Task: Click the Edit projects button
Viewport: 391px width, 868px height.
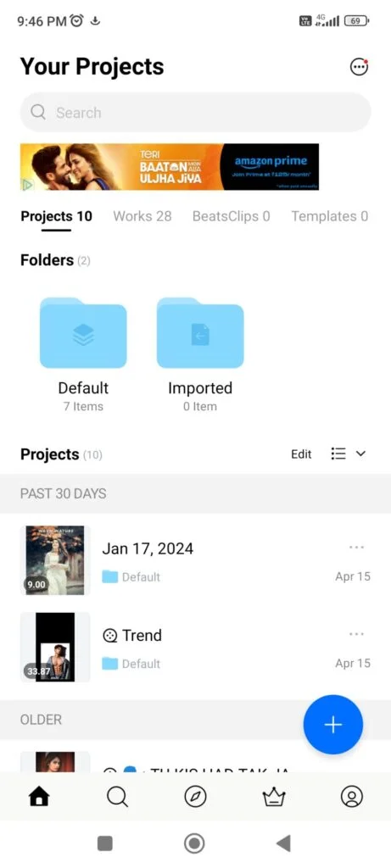Action: 301,454
